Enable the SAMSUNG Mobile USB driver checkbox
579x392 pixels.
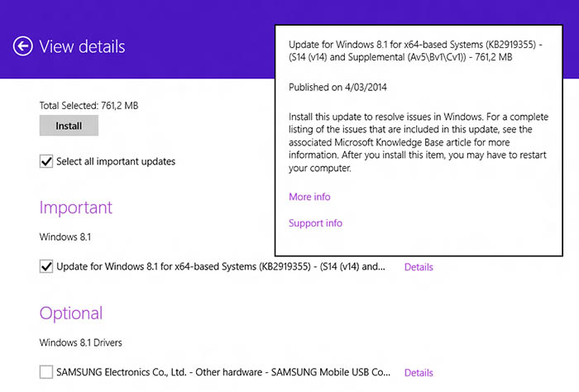[46, 373]
